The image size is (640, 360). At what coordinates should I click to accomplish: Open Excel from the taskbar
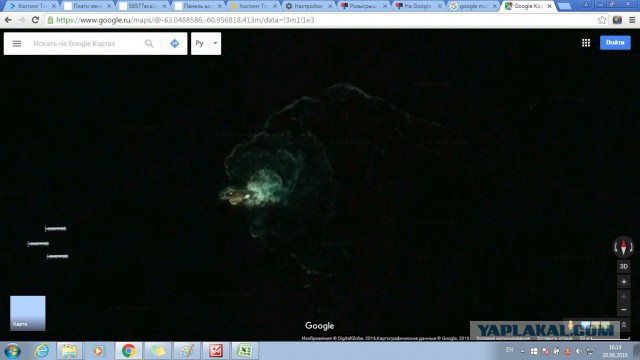pos(244,351)
